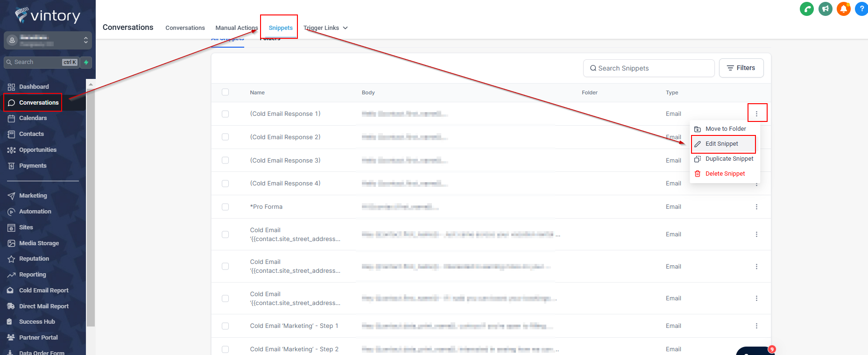Image resolution: width=868 pixels, height=355 pixels.
Task: Open the megaphone announcements icon
Action: point(825,9)
